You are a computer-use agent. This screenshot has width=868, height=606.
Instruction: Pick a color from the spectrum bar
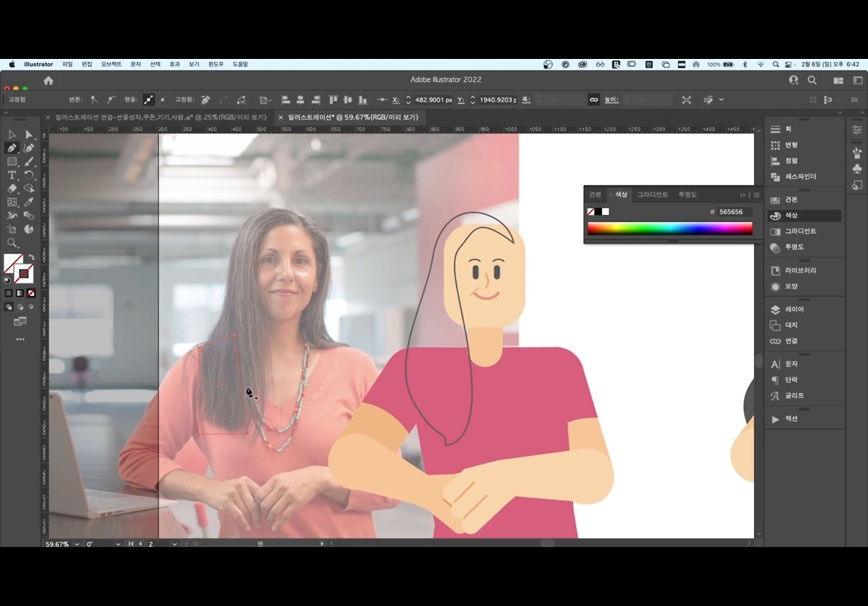click(x=670, y=228)
